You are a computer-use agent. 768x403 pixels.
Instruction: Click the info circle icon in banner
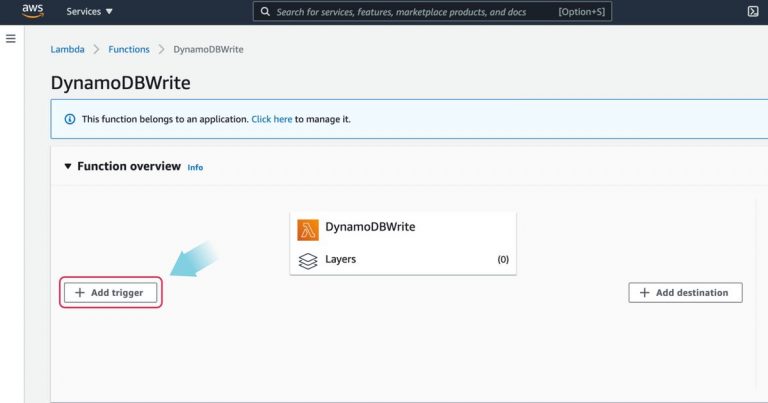point(70,119)
